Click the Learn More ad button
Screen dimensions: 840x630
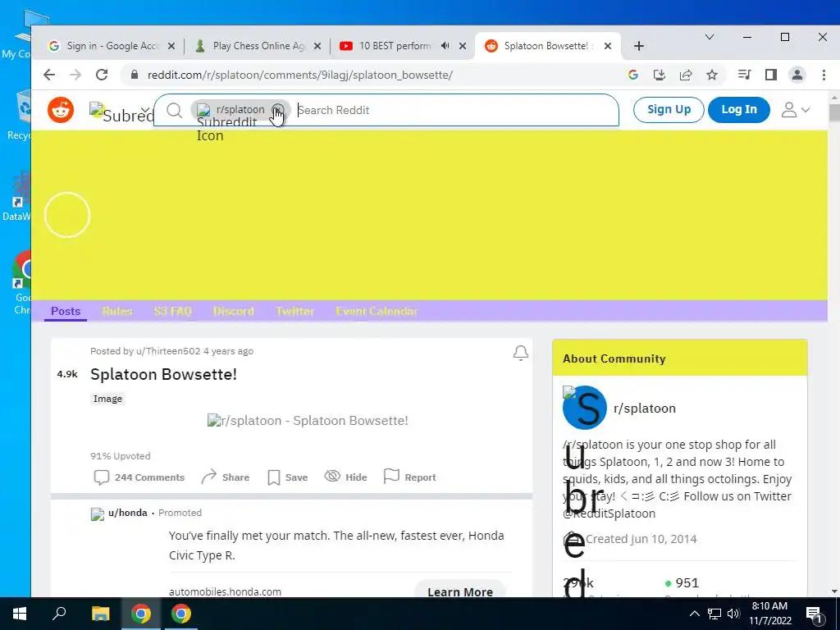[x=460, y=591]
